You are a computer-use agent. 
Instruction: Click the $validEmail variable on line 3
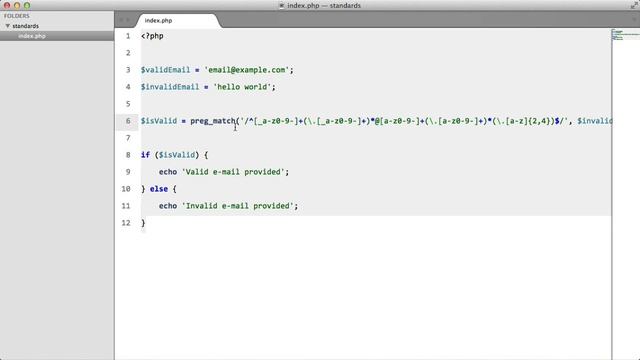coord(165,70)
